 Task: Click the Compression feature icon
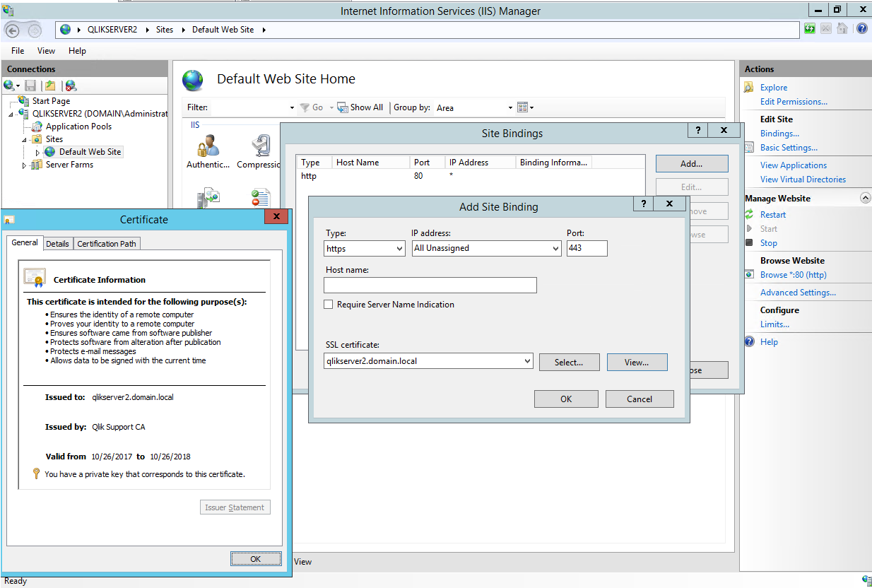pyautogui.click(x=260, y=147)
